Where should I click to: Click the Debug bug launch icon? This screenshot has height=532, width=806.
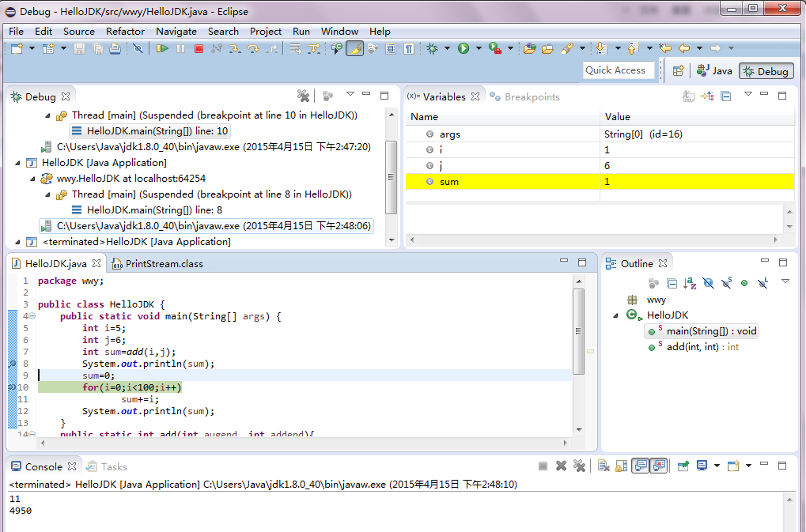point(433,48)
